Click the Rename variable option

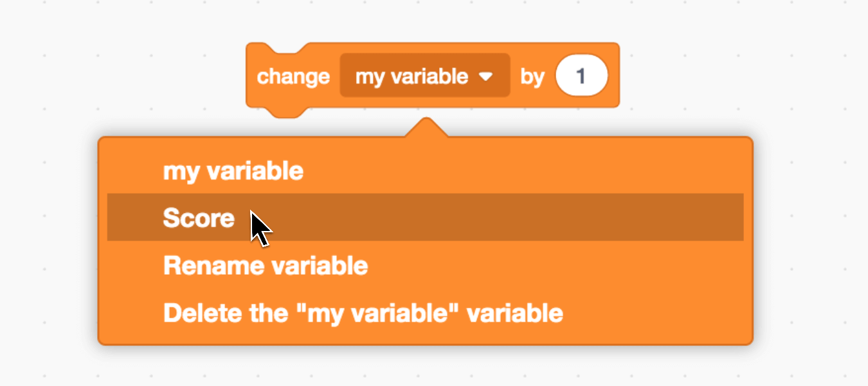tap(265, 266)
